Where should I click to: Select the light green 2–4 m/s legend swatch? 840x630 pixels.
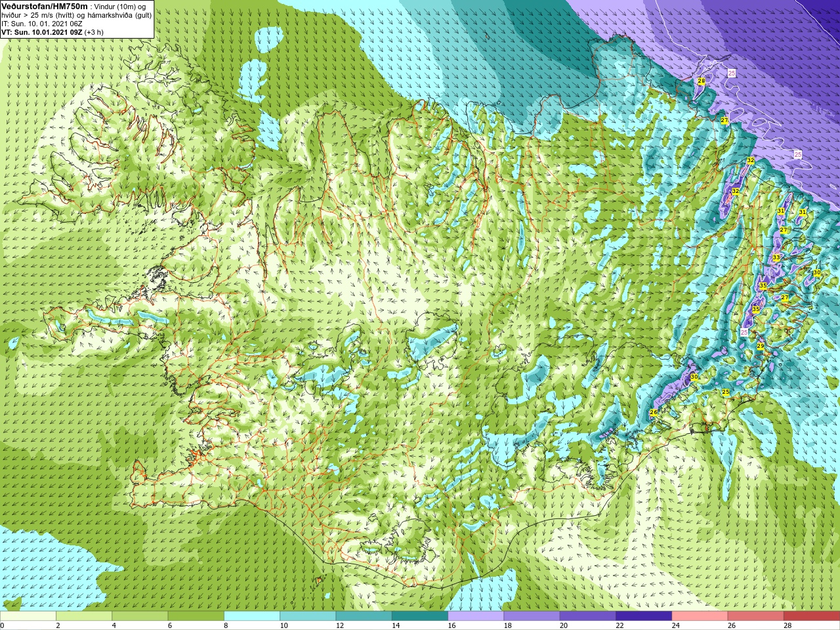tap(84, 616)
